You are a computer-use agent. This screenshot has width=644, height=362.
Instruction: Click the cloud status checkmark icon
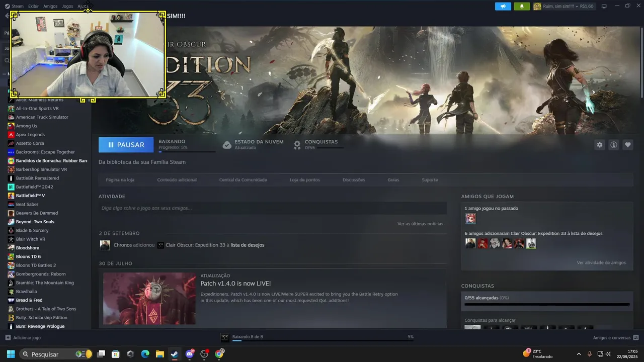227,145
